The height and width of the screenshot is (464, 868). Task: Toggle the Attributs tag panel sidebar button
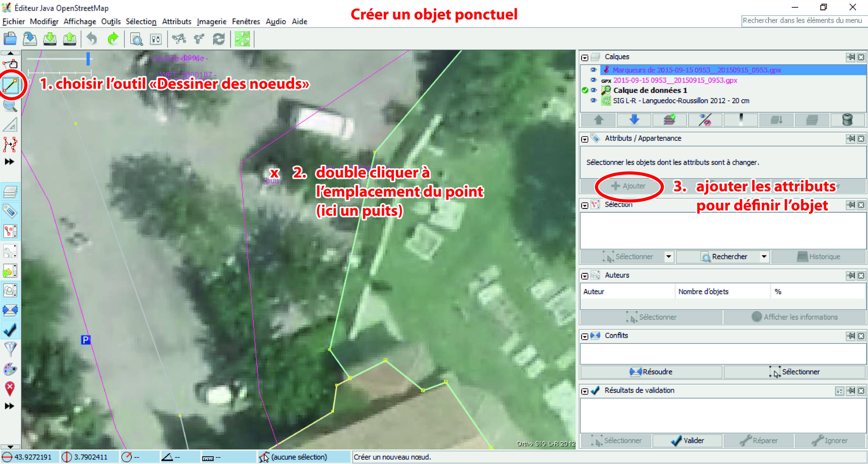[x=10, y=212]
